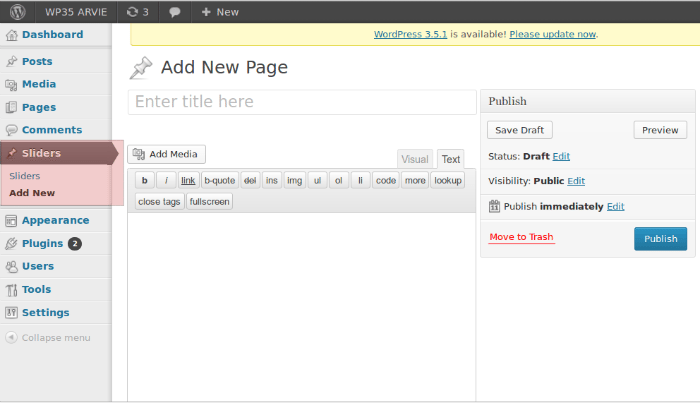The image size is (700, 403).
Task: Toggle bold formatting button
Action: pos(144,180)
